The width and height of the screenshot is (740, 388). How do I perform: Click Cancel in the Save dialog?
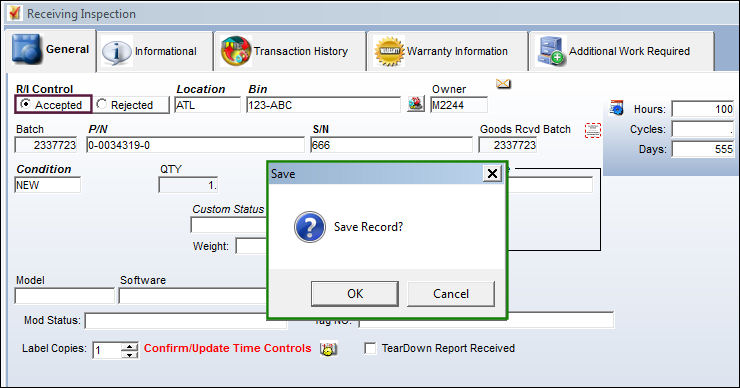pyautogui.click(x=451, y=294)
